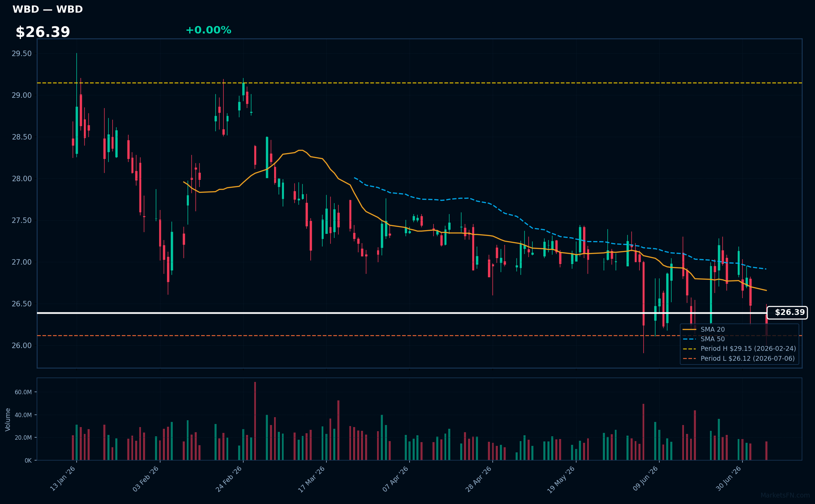815x504 pixels.
Task: Click the 17 Mar '26 date label
Action: click(x=312, y=479)
